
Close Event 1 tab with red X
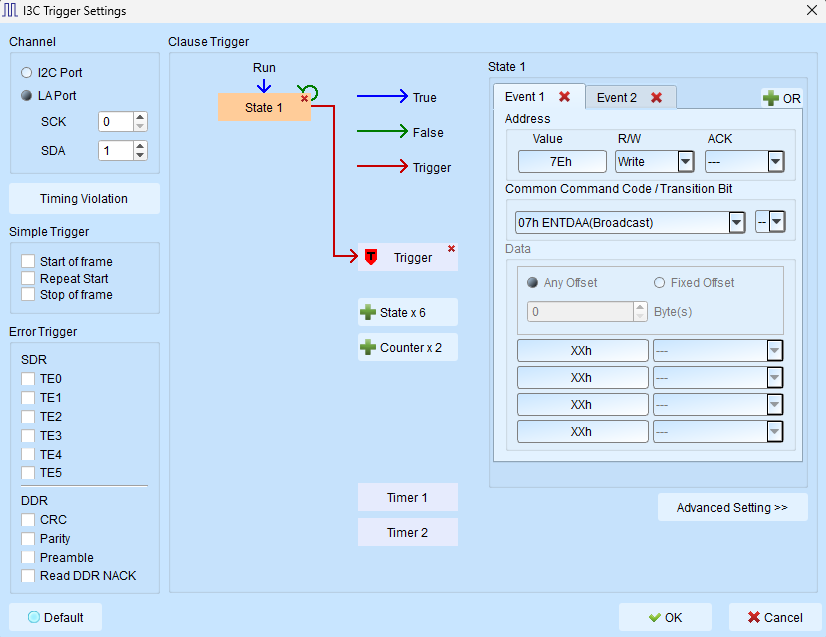564,96
